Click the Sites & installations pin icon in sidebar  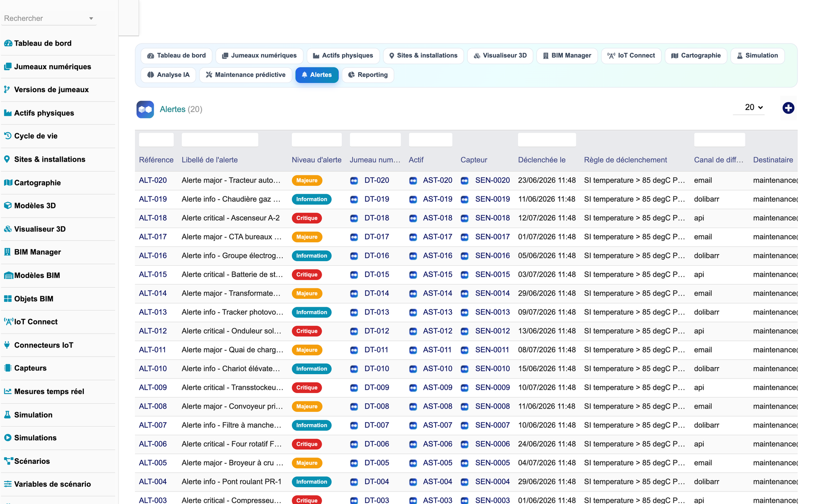click(7, 159)
